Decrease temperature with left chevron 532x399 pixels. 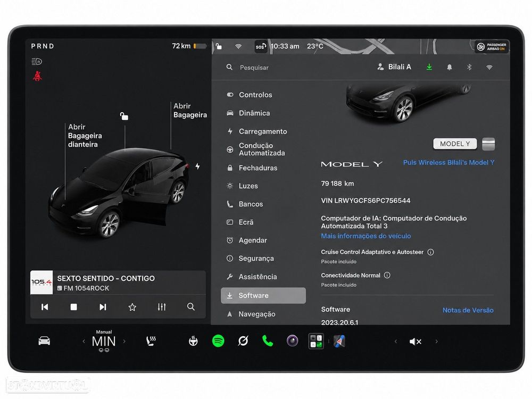[x=84, y=342]
